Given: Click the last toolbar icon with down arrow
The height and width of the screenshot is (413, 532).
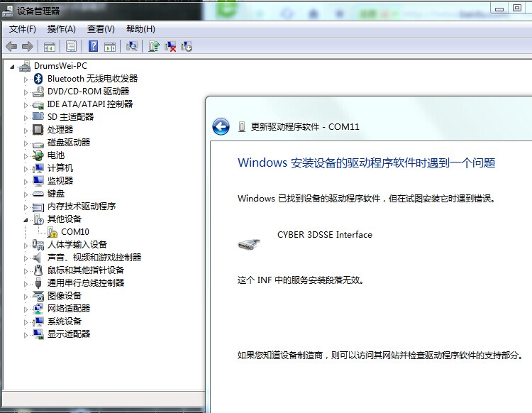Looking at the screenshot, I should click(187, 46).
